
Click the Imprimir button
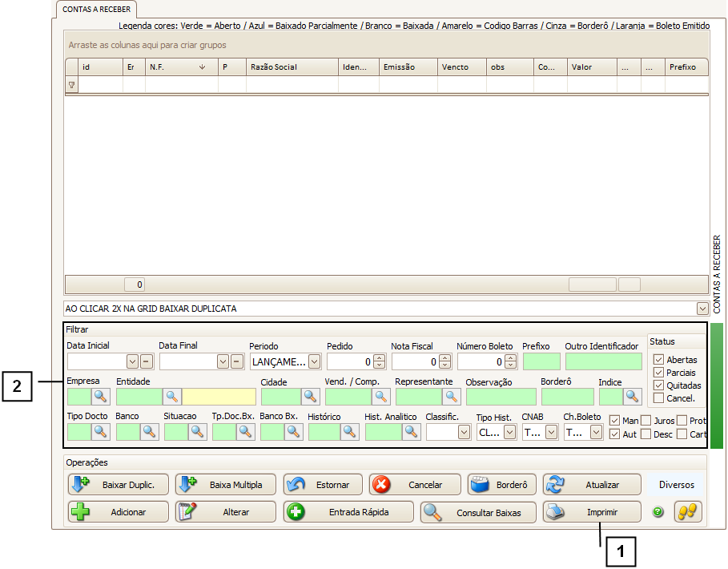(592, 512)
